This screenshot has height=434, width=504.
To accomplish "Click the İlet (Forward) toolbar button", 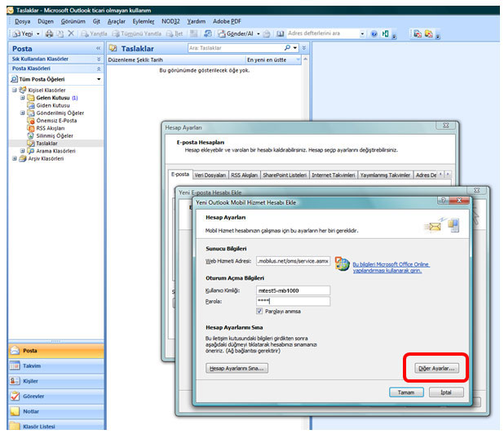I will coord(175,33).
